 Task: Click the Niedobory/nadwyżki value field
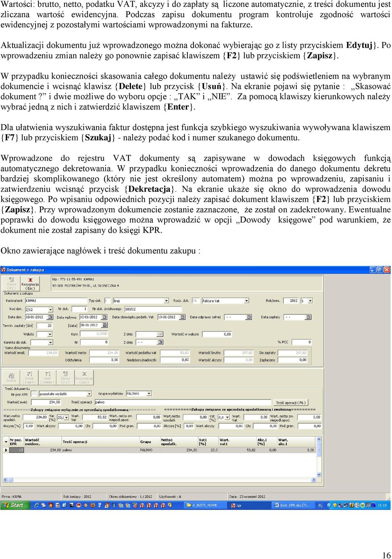[x=175, y=360]
